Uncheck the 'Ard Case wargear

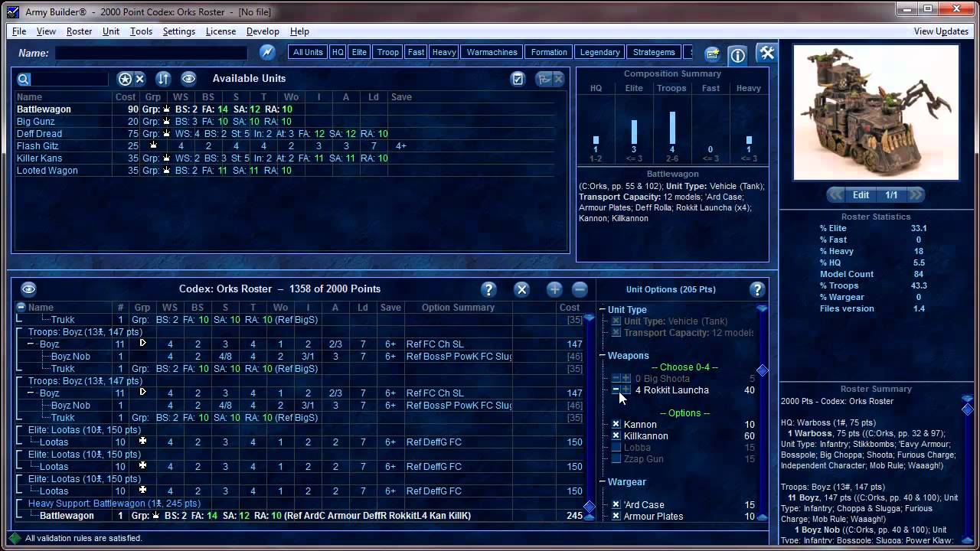tap(616, 505)
